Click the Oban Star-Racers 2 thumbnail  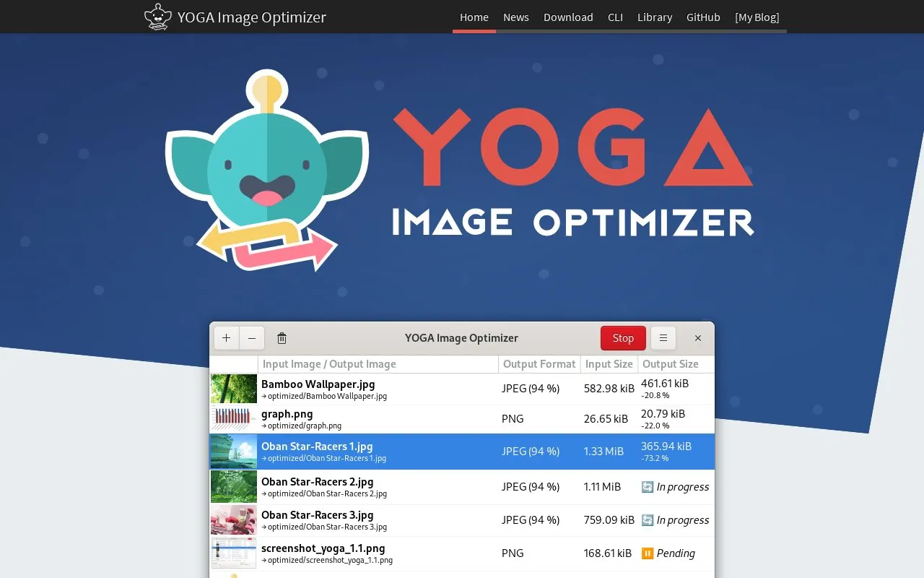(x=234, y=487)
